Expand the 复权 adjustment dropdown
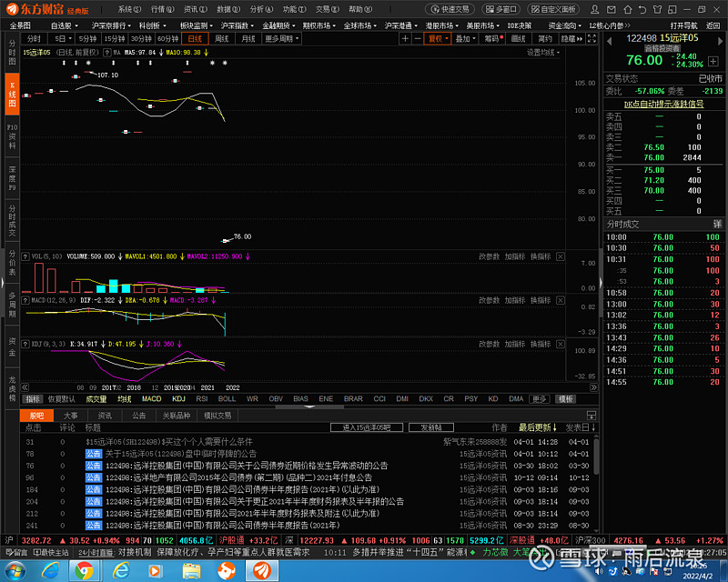 438,38
